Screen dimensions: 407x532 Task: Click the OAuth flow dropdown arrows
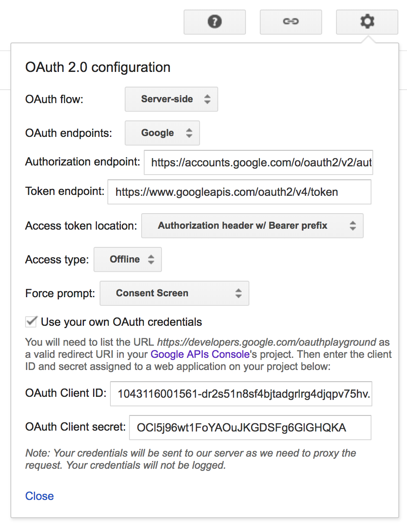[x=207, y=99]
